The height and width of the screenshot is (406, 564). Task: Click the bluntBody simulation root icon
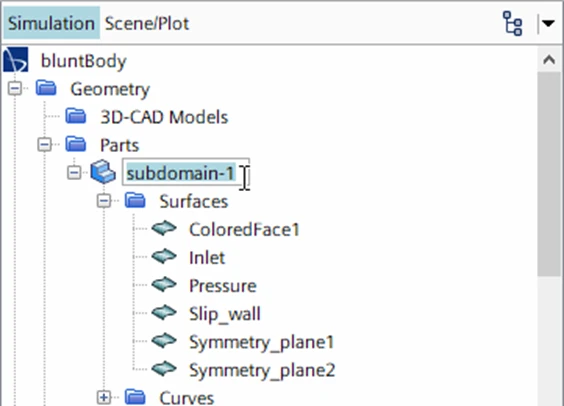16,60
